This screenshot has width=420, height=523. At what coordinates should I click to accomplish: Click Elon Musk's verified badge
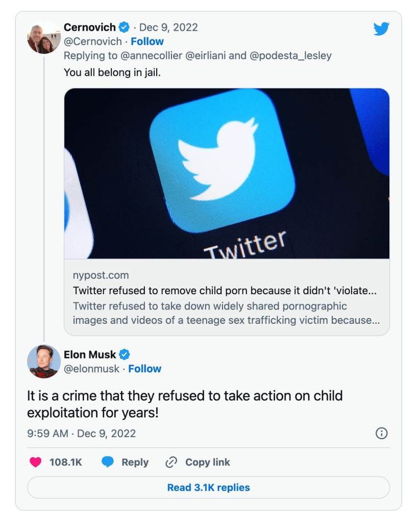pos(125,354)
